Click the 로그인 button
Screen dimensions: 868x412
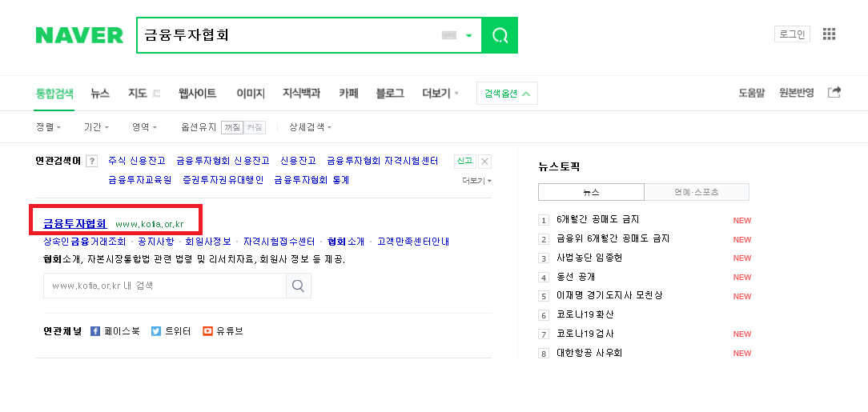[x=792, y=34]
